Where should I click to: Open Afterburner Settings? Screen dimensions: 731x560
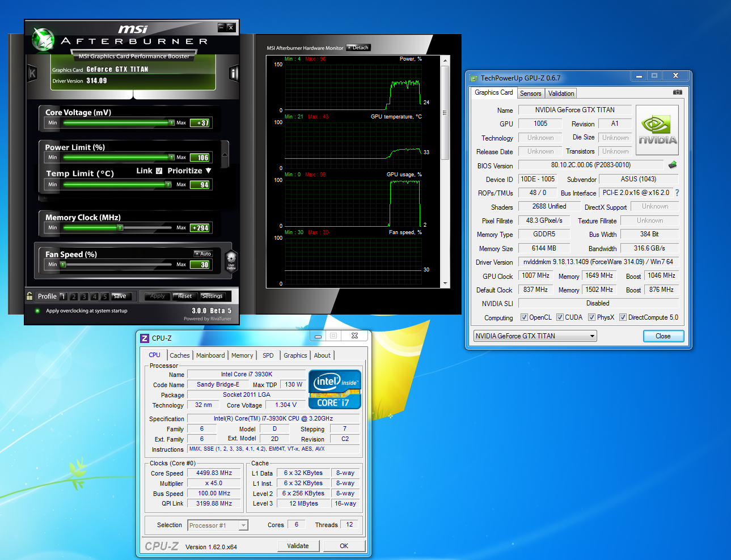point(212,296)
